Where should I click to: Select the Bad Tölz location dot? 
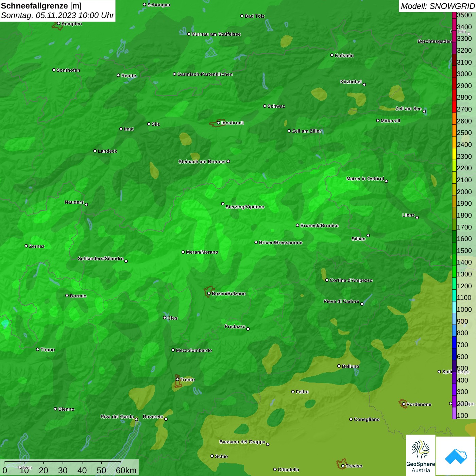(242, 16)
